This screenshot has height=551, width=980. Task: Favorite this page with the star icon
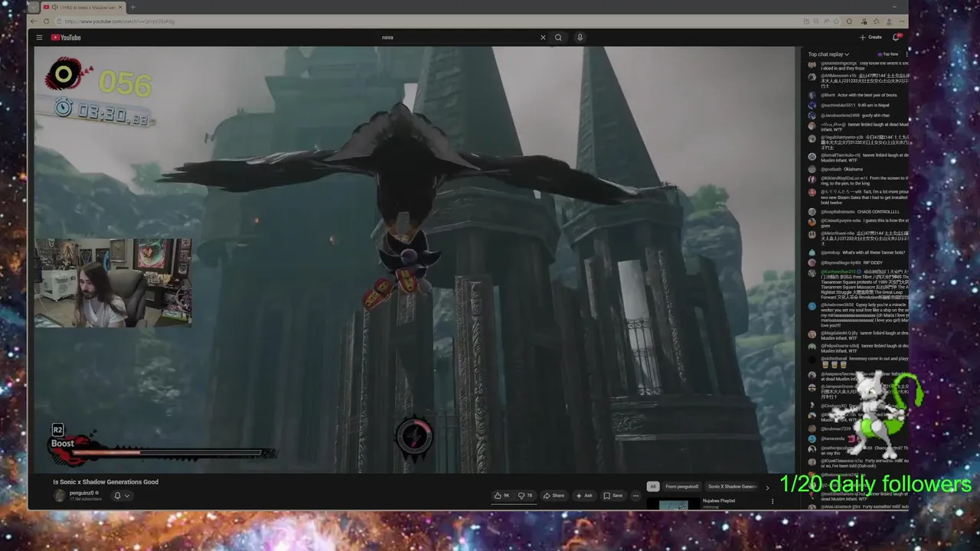tap(836, 21)
